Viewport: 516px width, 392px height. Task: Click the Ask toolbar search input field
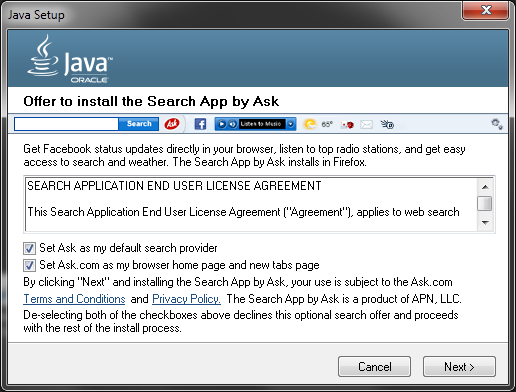tap(66, 124)
